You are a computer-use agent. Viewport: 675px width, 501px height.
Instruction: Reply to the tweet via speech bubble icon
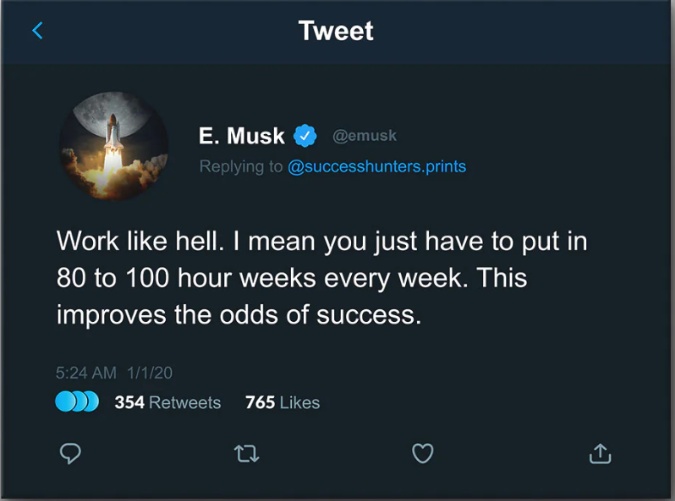click(70, 454)
